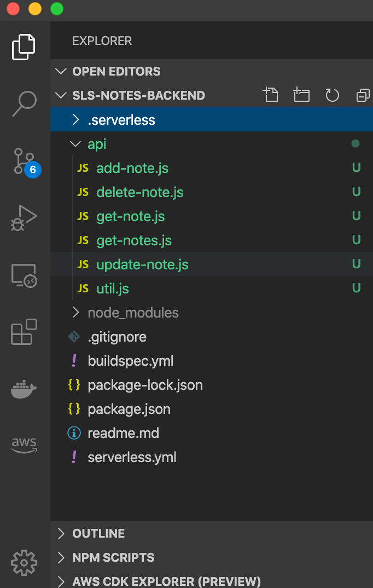Click untracked U status on util.js
Image resolution: width=373 pixels, height=588 pixels.
coord(356,288)
